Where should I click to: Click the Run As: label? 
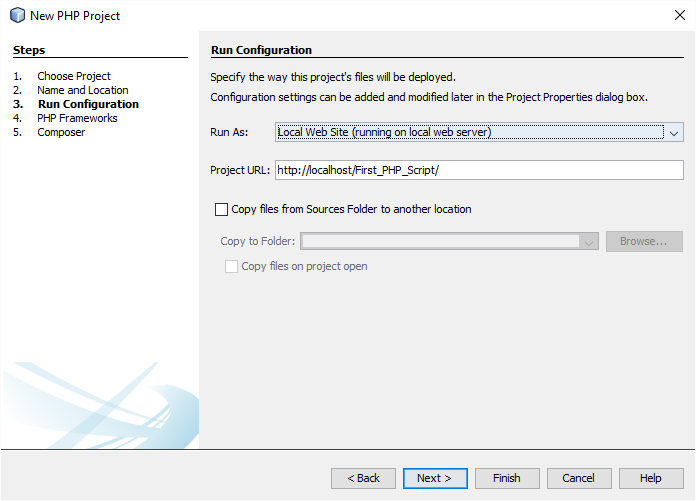pos(229,132)
